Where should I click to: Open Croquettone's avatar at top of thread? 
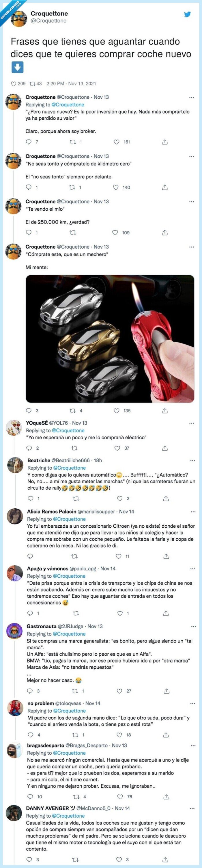(19, 18)
